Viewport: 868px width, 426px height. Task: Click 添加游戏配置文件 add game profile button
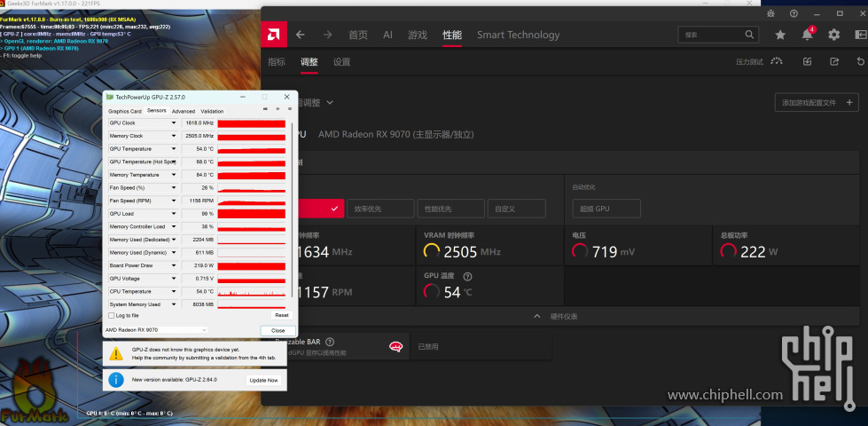coord(817,102)
